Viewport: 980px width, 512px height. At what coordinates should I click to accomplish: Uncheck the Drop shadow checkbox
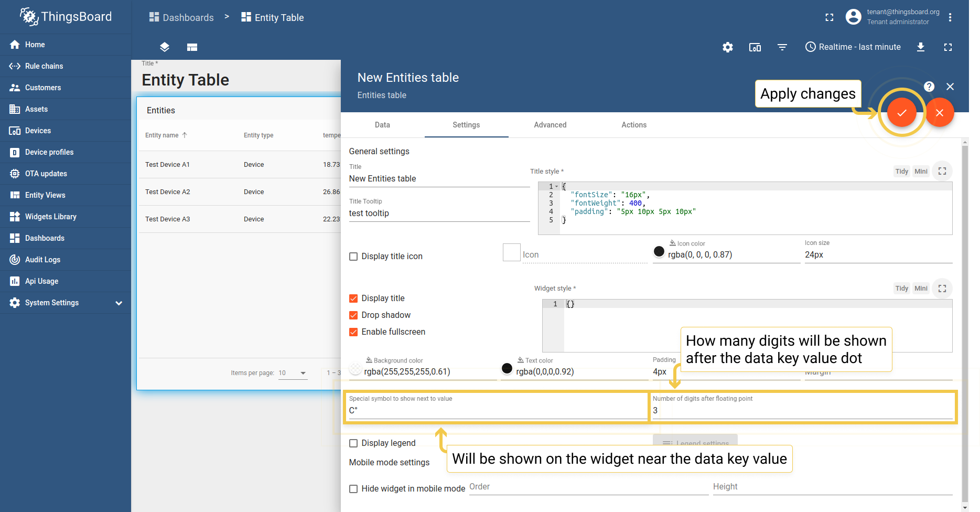click(353, 315)
